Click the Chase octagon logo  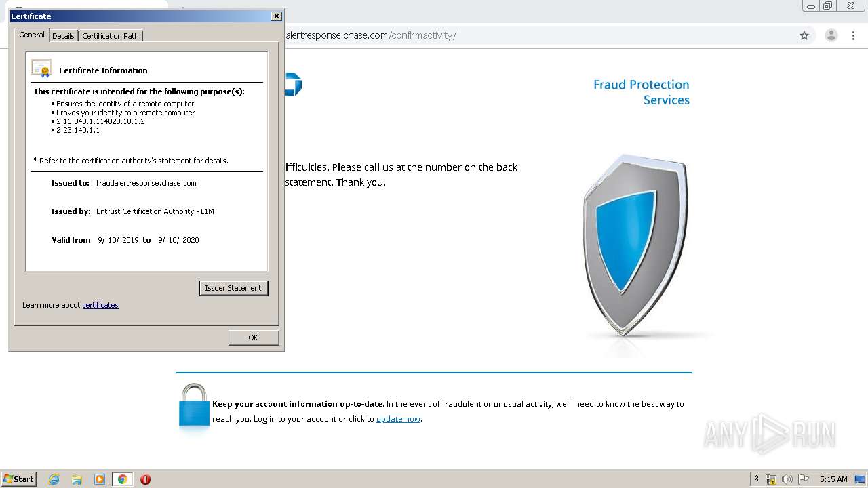(x=294, y=85)
